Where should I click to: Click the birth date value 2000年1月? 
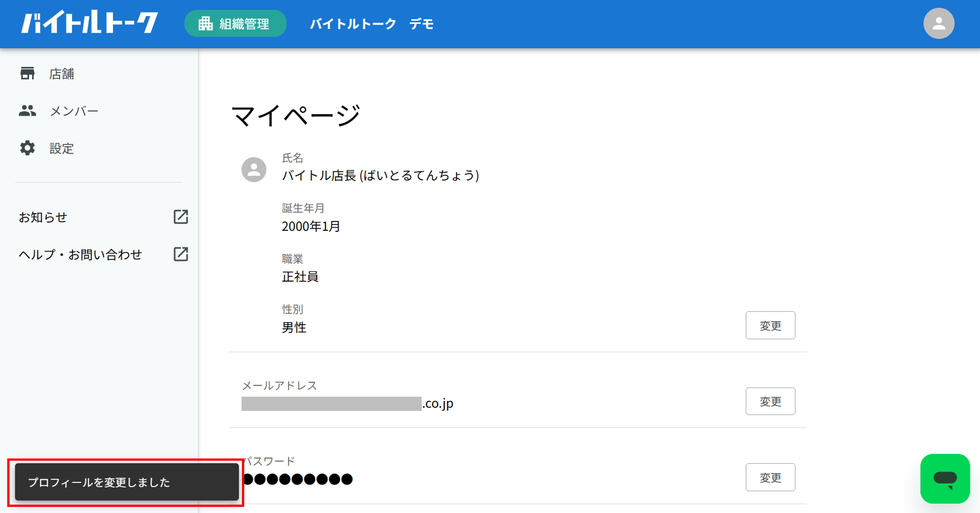pos(311,227)
